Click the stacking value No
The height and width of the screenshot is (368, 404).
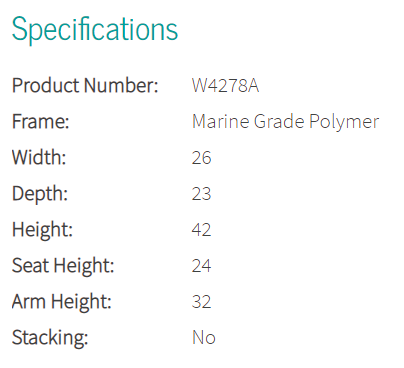tap(204, 338)
